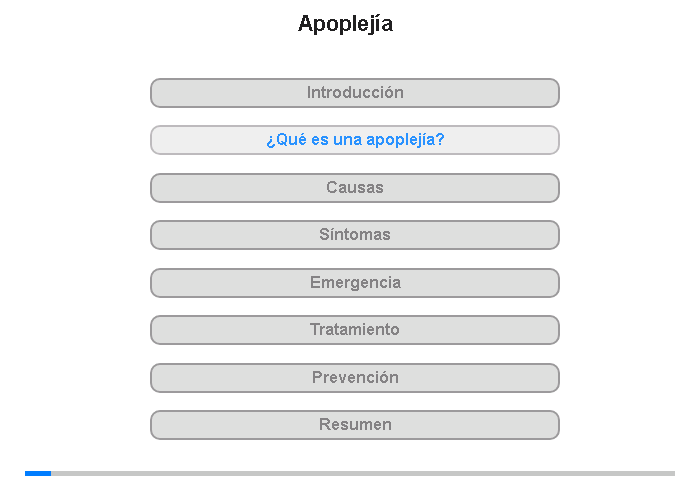Click the Emergencia button

coord(354,283)
